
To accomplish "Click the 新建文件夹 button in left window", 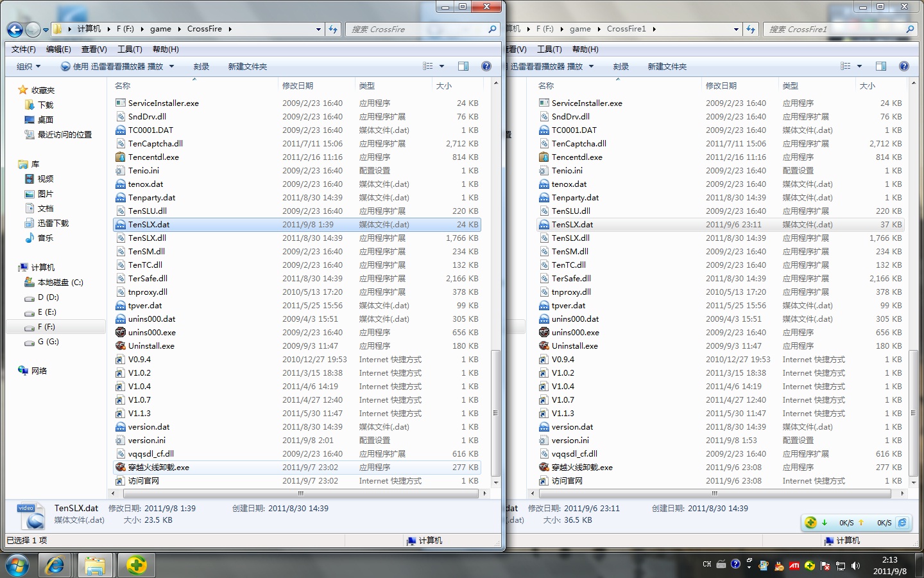I will pos(247,66).
